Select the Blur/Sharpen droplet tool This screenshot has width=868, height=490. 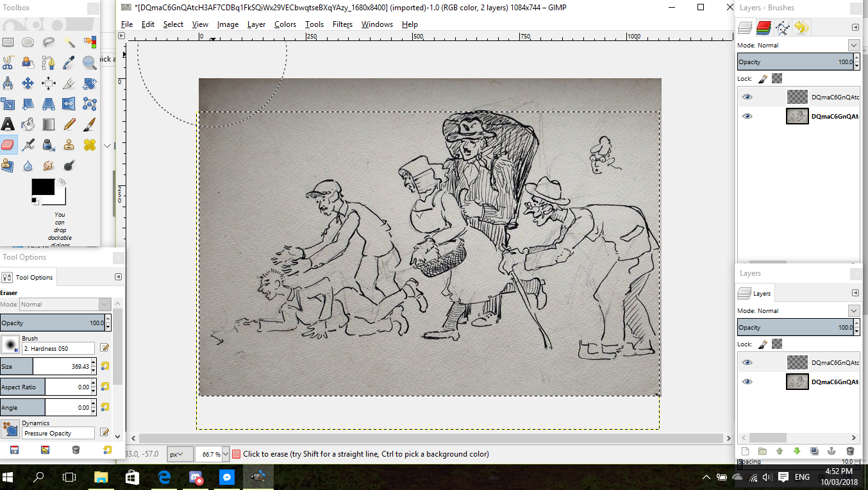tap(28, 165)
